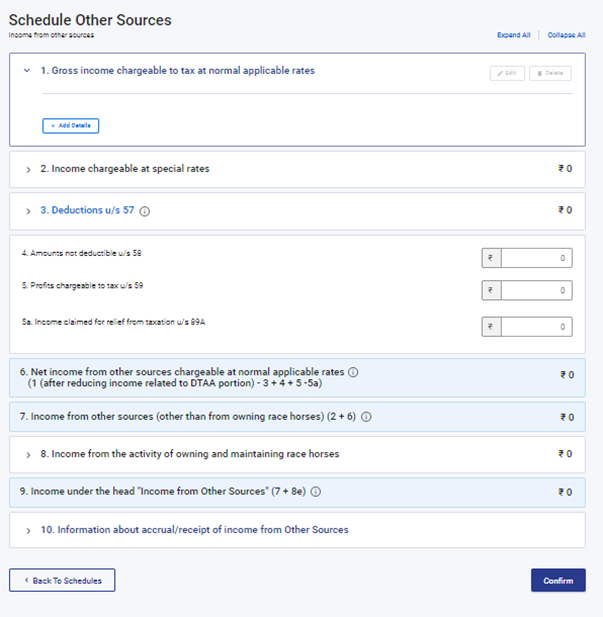Click info icon next to Net income row 6
Viewport: 603px width, 617px height.
[353, 372]
